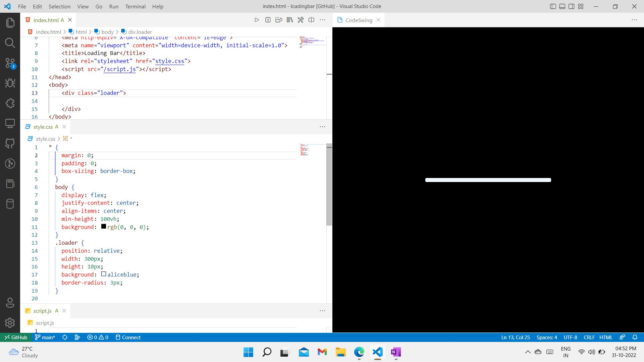
Task: Click the main* branch in status bar
Action: [45, 338]
